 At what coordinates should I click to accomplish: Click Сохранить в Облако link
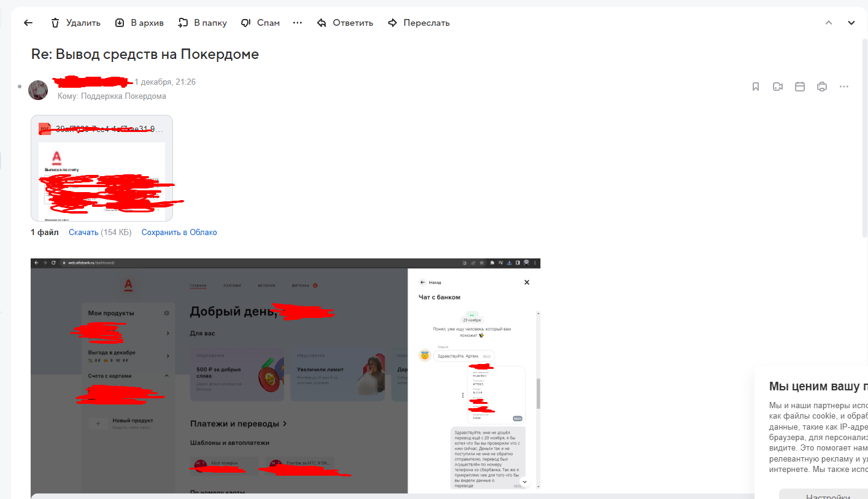click(179, 233)
